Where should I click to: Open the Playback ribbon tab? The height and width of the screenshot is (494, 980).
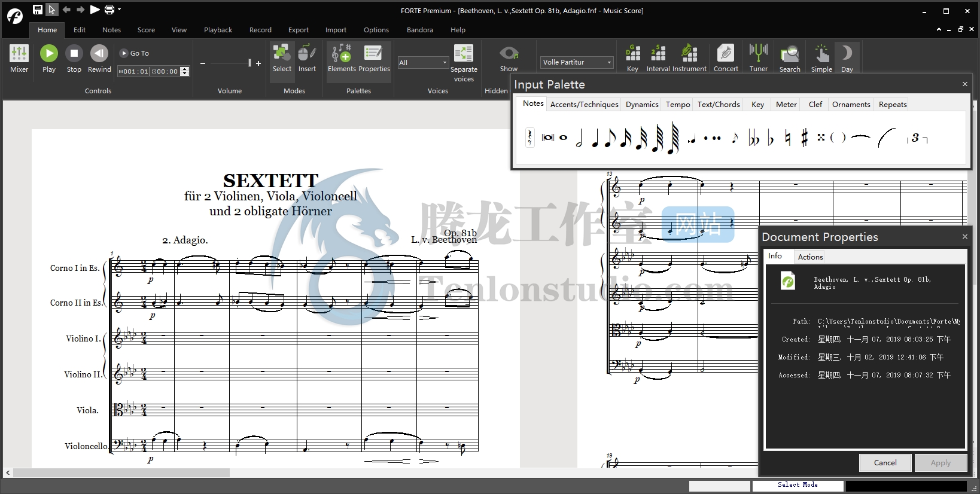point(218,30)
